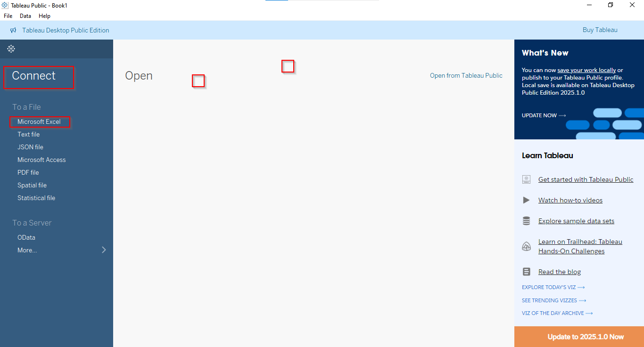Open More... server connections

(x=27, y=250)
